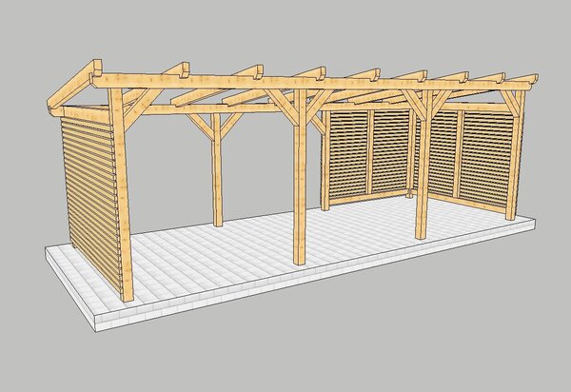Select the leftmost sloped roof rafter
Image resolution: width=571 pixels, height=392 pixels.
click(74, 85)
